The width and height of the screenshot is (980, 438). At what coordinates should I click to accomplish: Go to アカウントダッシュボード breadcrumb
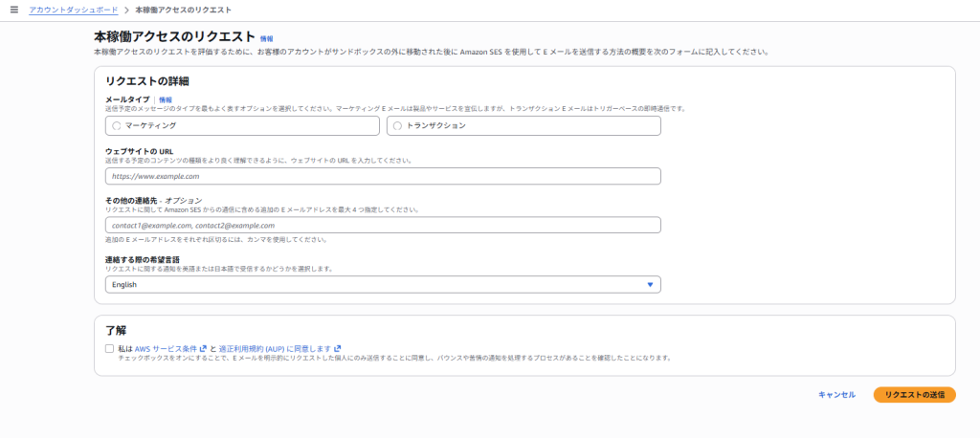pos(74,9)
